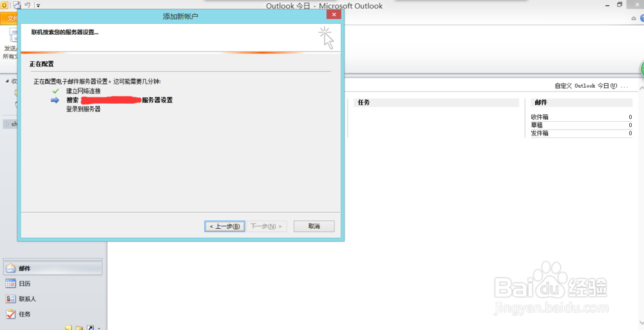Switch to 邮件 in navigation pane
The width and height of the screenshot is (644, 330).
53,268
